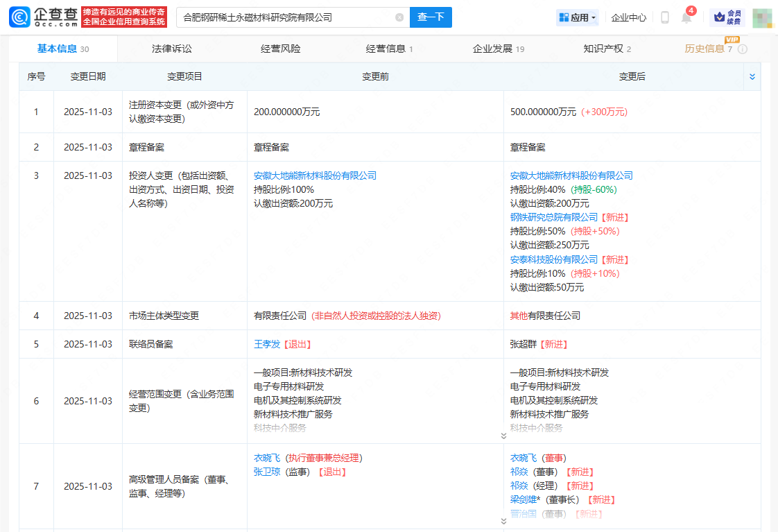
Task: Switch to the 经营风险 tab
Action: pyautogui.click(x=281, y=49)
